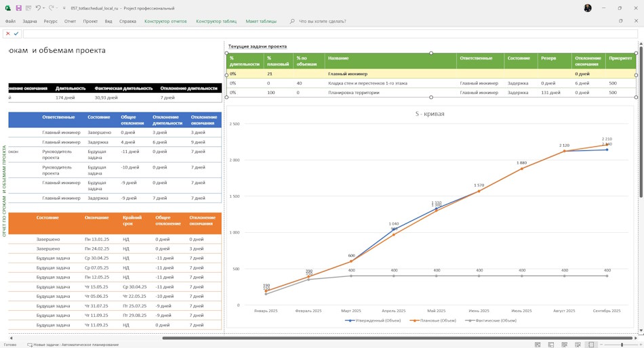Open the ribbon display options button
Image resolution: width=644 pixels, height=348 pixels.
tap(620, 21)
